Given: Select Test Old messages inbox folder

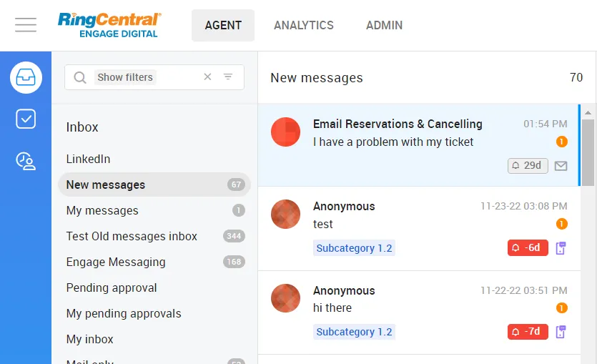Looking at the screenshot, I should point(132,236).
